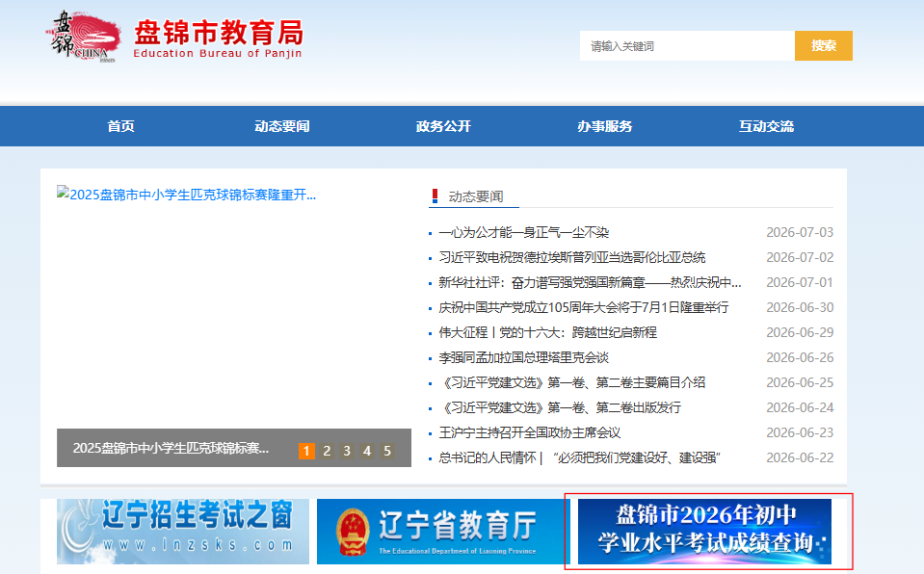Click the date 2026-06-29
The width and height of the screenshot is (924, 574).
point(800,333)
